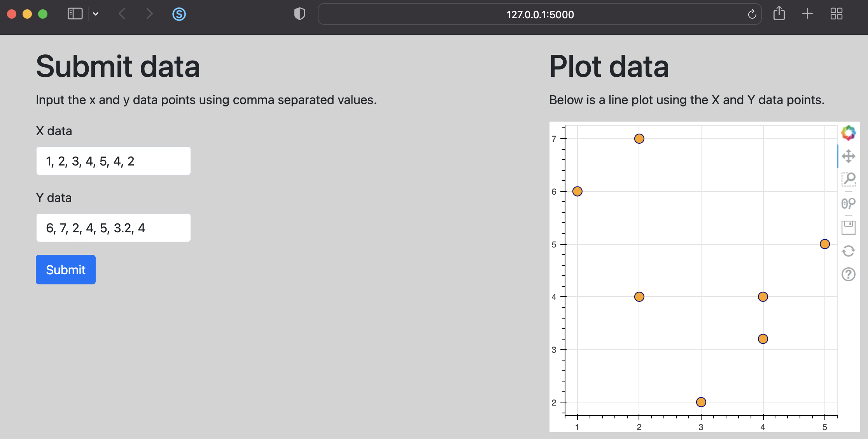
Task: Click the 'Below is a line plot' text
Action: 687,100
